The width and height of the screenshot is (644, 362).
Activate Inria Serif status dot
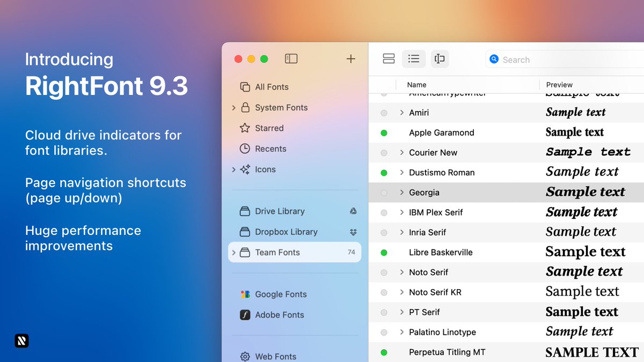384,233
